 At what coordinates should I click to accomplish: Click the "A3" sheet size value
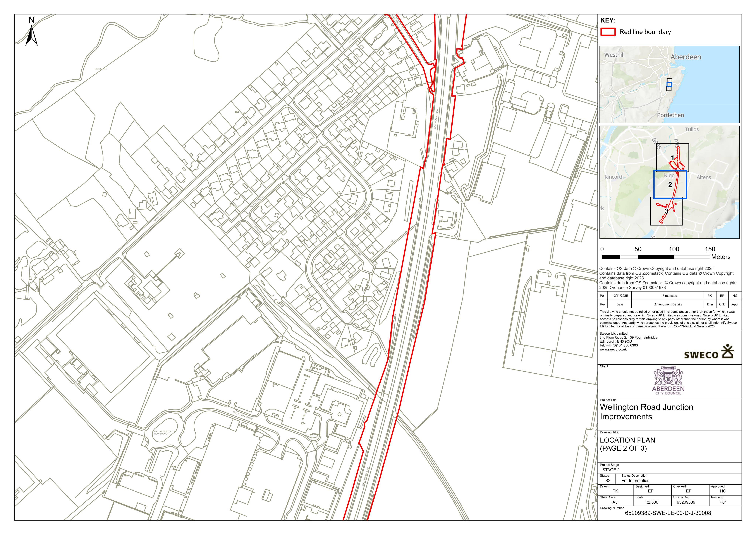[x=615, y=502]
